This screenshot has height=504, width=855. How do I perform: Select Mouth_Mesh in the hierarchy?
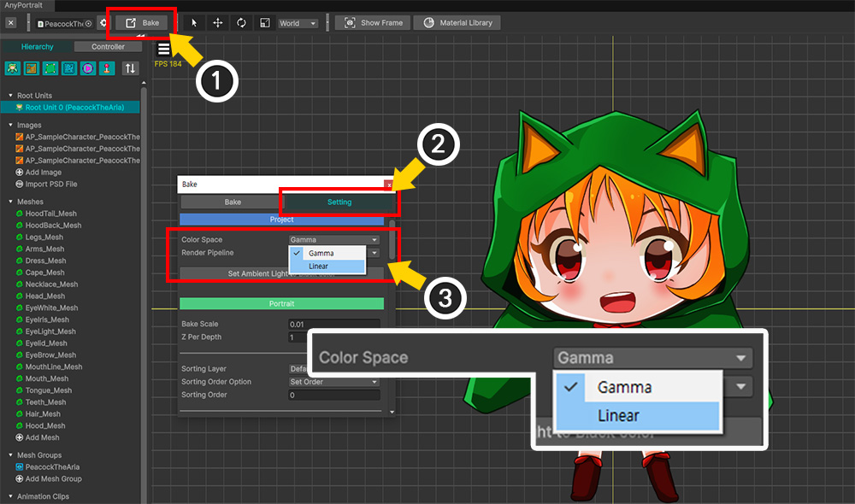pyautogui.click(x=47, y=378)
